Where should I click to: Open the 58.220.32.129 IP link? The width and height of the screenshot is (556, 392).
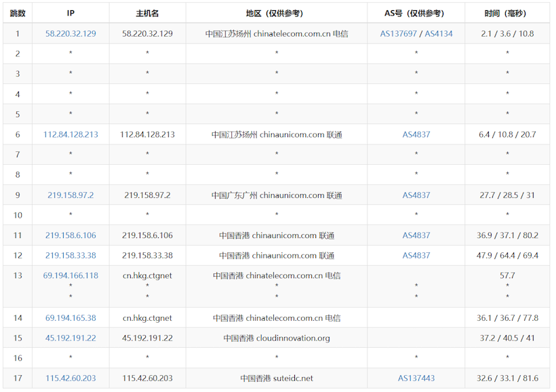71,33
